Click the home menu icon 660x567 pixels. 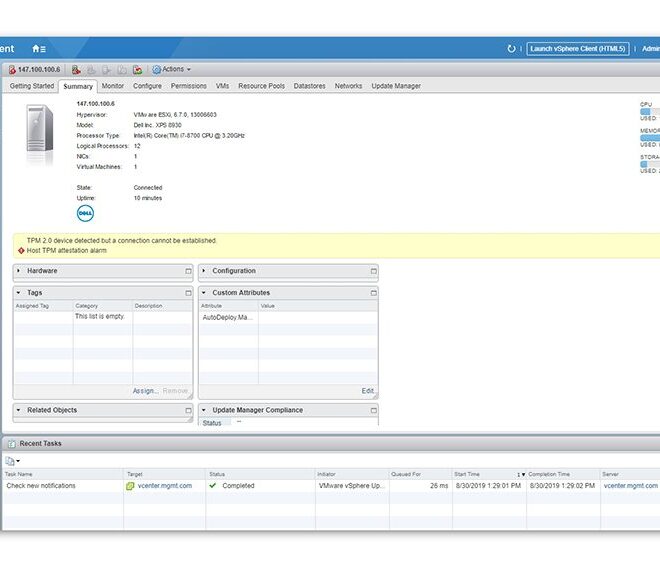coord(38,48)
